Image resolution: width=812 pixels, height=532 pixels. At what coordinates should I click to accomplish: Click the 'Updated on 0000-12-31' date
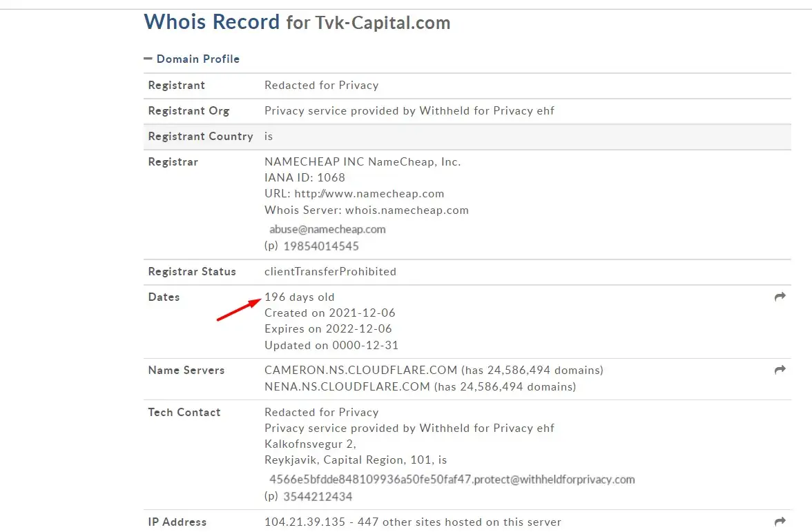331,345
